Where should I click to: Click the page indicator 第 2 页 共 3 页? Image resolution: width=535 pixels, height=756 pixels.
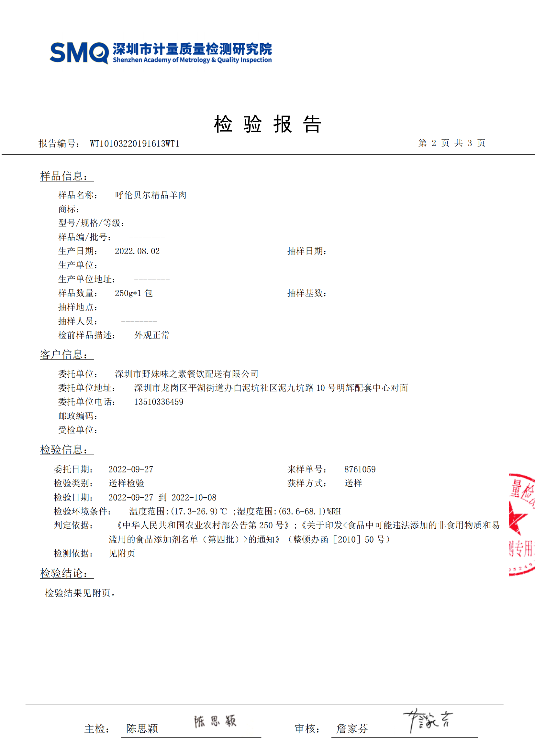pyautogui.click(x=451, y=143)
